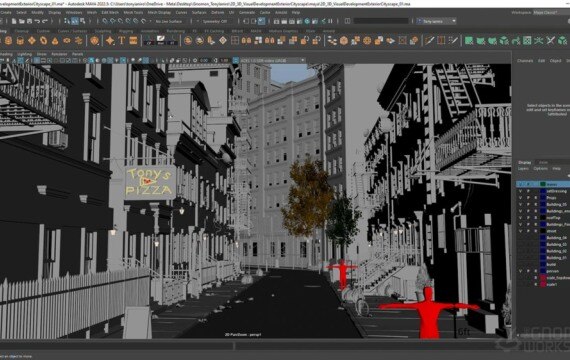This screenshot has width=570, height=360.
Task: Click the pause icon in status line
Action: pyautogui.click(x=330, y=21)
